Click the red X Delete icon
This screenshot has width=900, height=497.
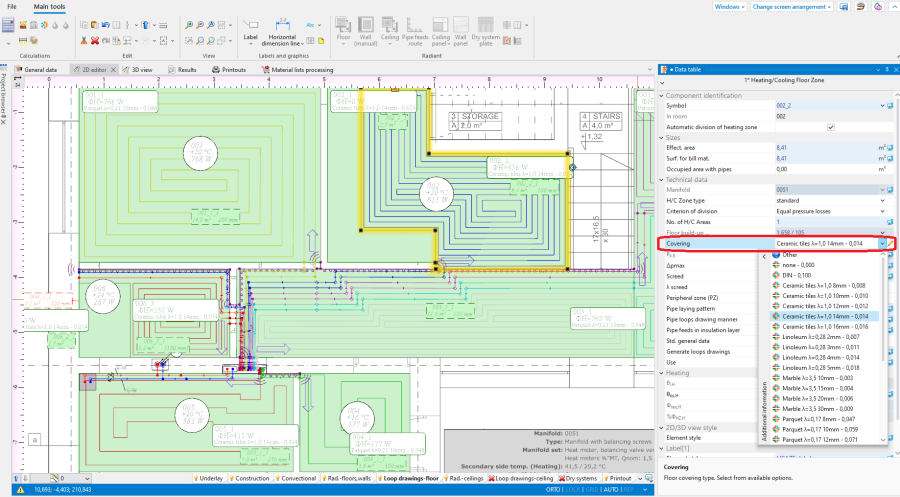(95, 41)
